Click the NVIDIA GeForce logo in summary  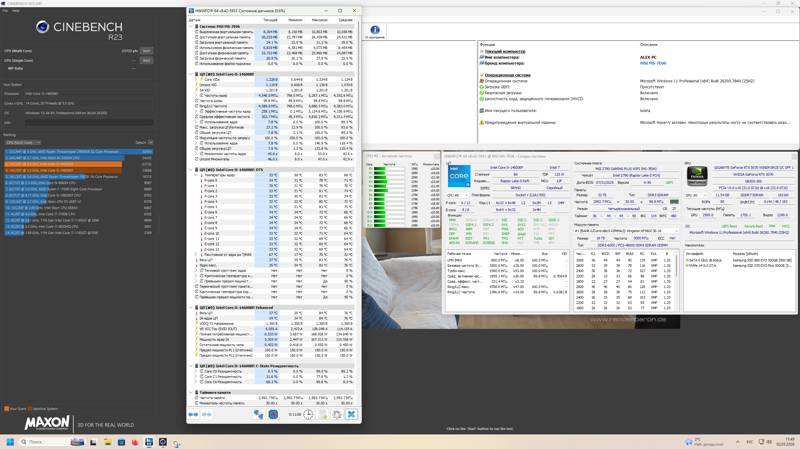point(697,176)
